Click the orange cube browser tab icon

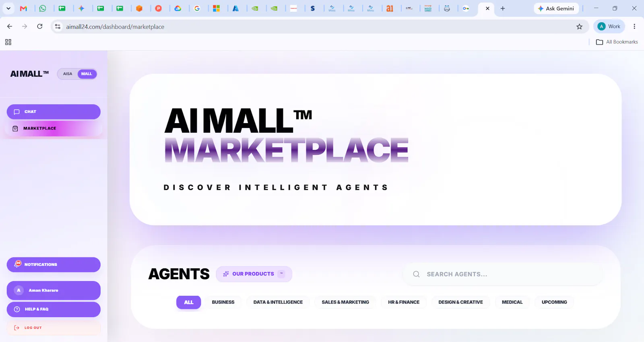[139, 8]
